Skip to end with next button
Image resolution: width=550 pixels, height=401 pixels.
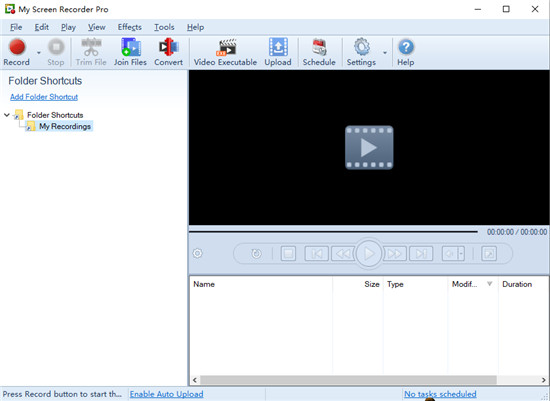[x=421, y=253]
